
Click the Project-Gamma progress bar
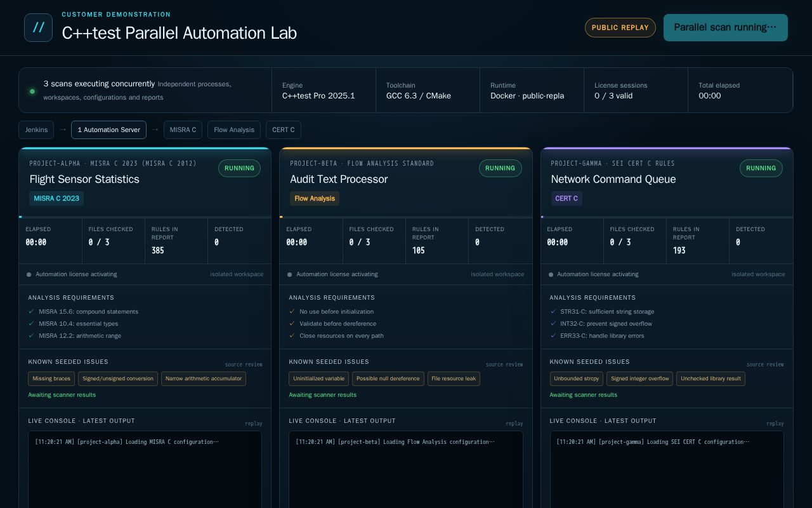click(x=667, y=217)
